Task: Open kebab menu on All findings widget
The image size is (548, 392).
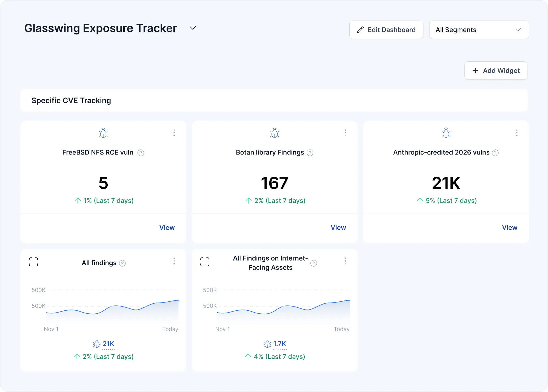Action: (x=174, y=261)
